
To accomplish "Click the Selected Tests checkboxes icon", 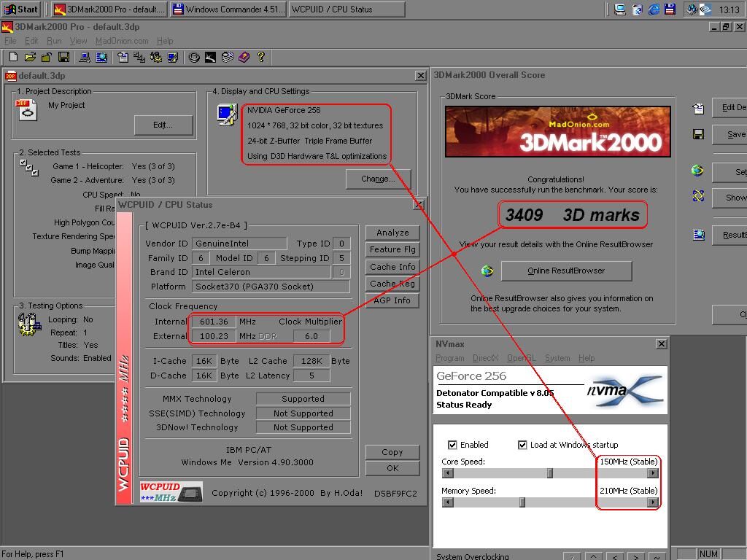I will (x=29, y=168).
